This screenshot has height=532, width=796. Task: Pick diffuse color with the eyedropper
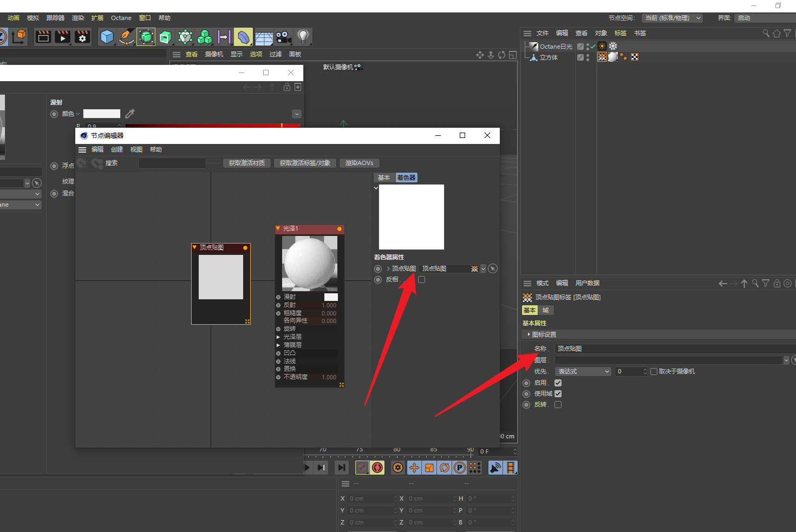[130, 114]
